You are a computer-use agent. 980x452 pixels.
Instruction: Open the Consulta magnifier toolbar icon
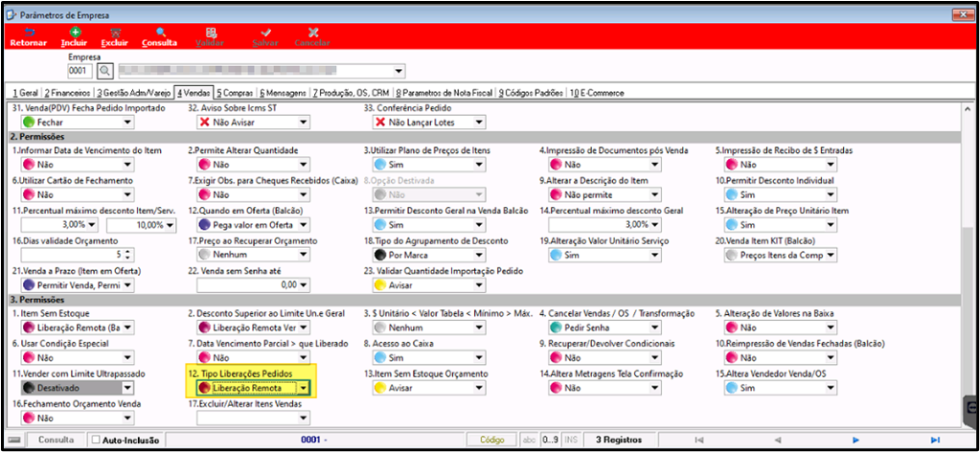pyautogui.click(x=160, y=32)
